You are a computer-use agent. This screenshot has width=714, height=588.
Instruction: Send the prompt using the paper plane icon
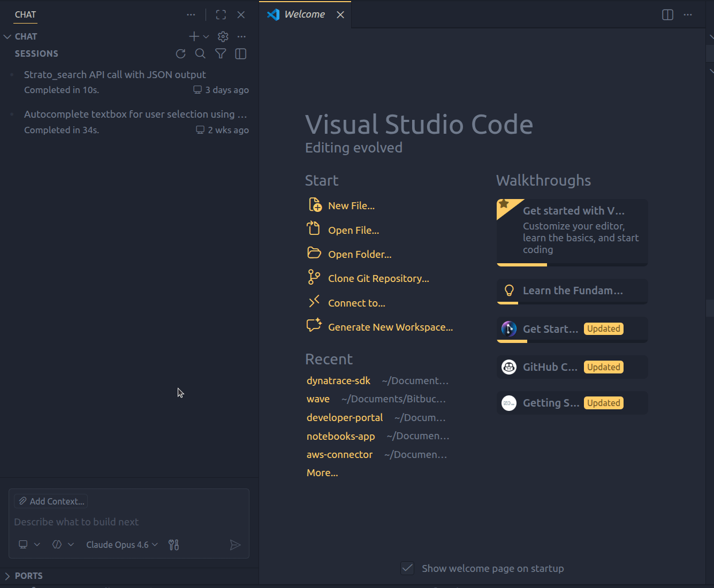pyautogui.click(x=236, y=544)
